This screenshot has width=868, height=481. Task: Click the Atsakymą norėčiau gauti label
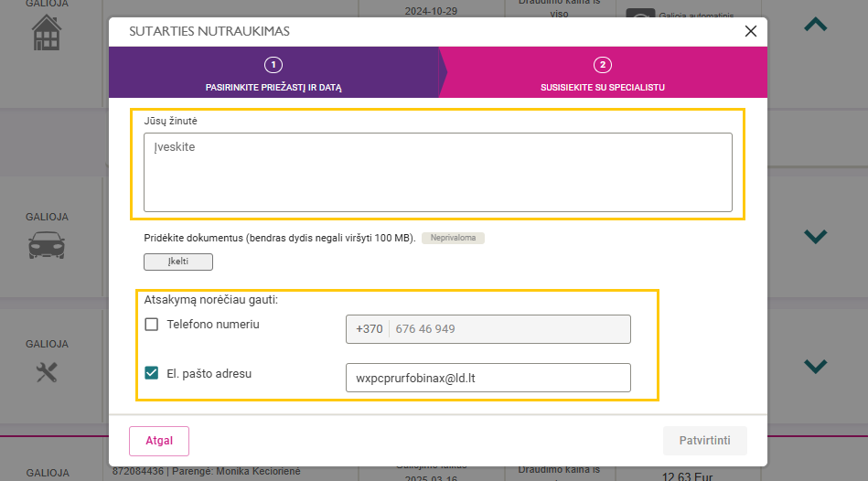pos(211,300)
